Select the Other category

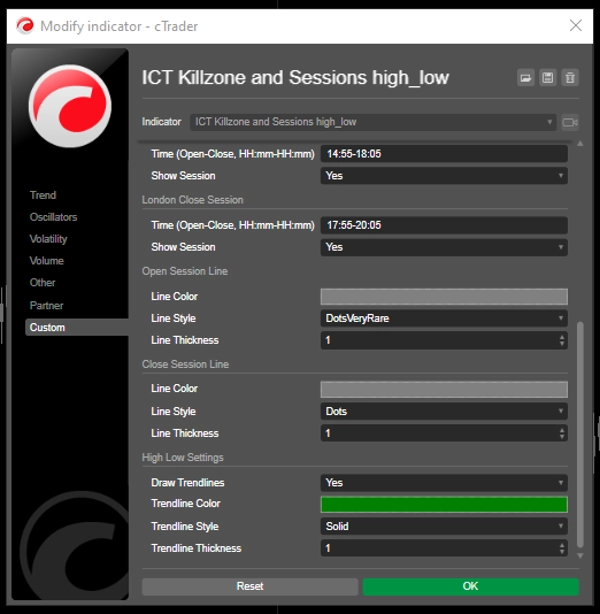[42, 283]
